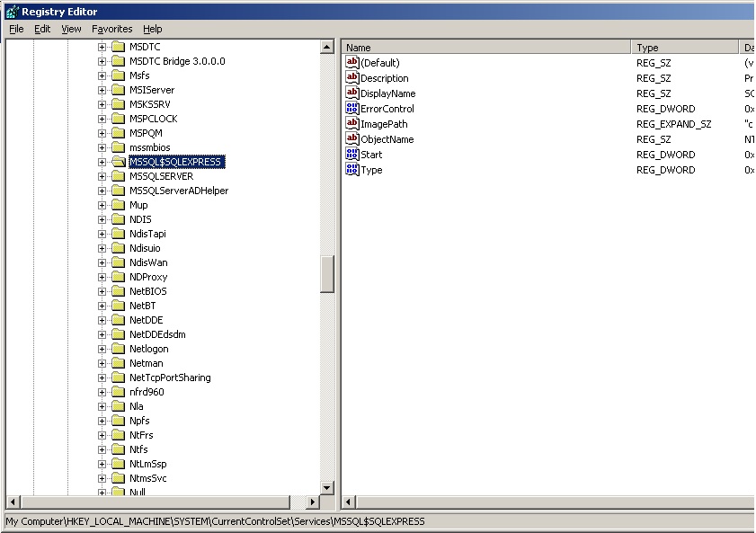
Task: Select the Netman key
Action: click(x=147, y=363)
